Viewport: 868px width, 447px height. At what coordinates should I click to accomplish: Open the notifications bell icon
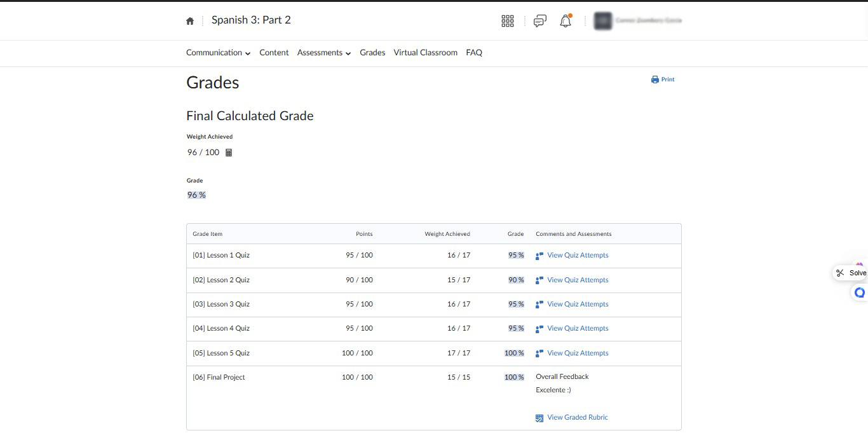point(566,21)
